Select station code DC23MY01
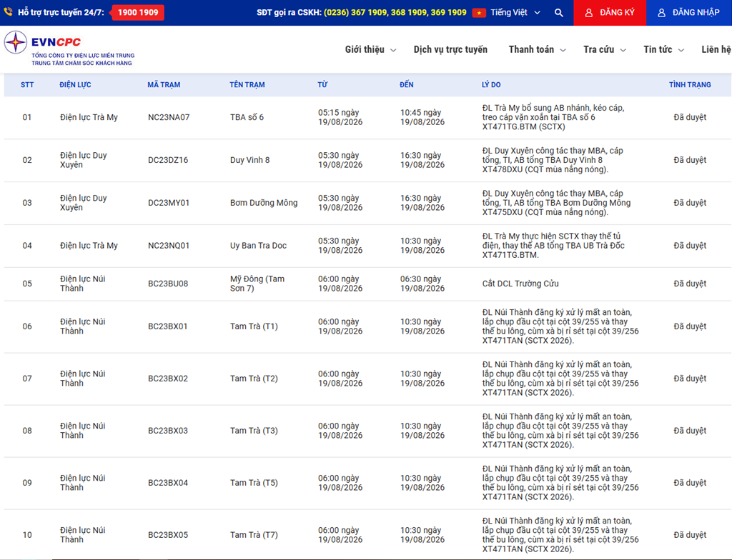The width and height of the screenshot is (732, 560). coord(169,203)
